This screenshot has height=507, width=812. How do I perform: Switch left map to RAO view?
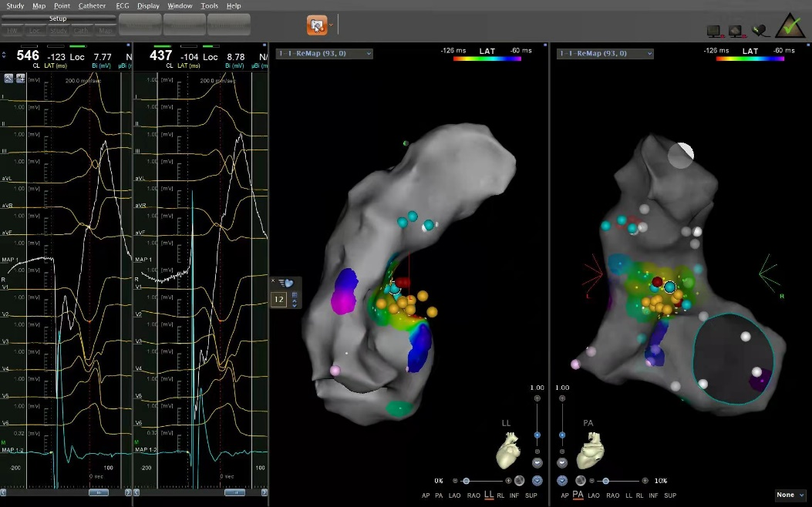[x=473, y=495]
